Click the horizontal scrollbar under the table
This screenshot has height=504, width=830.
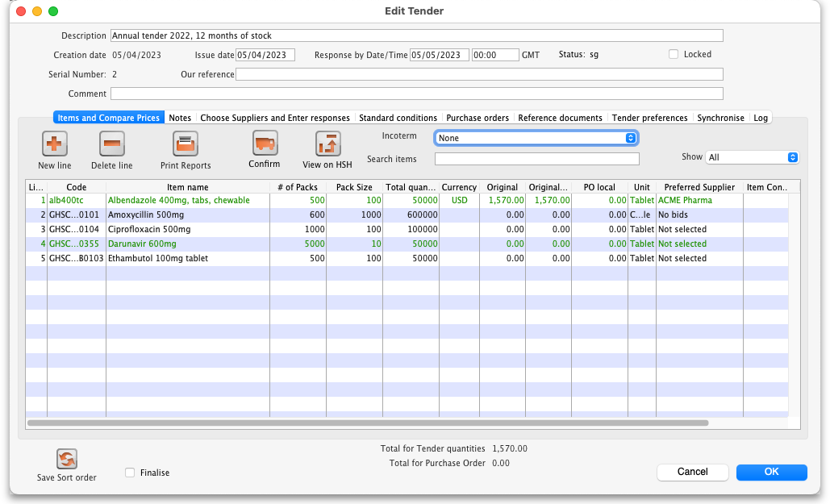coord(368,423)
